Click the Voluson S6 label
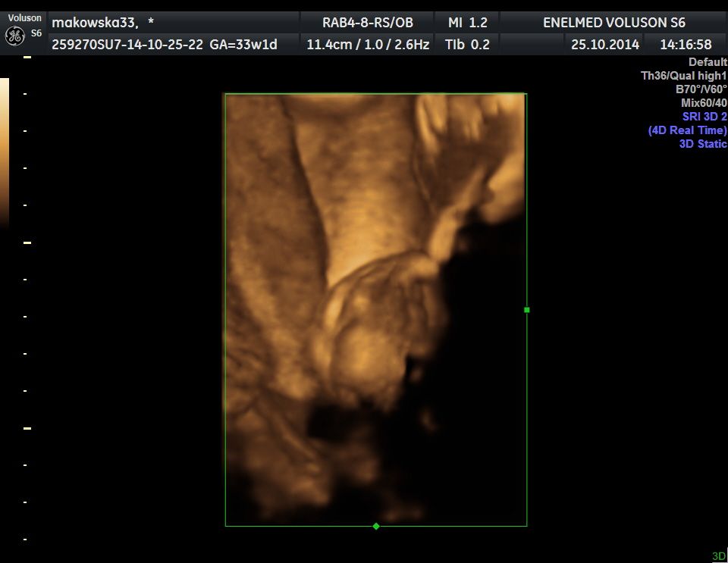The height and width of the screenshot is (563, 728). (x=24, y=18)
